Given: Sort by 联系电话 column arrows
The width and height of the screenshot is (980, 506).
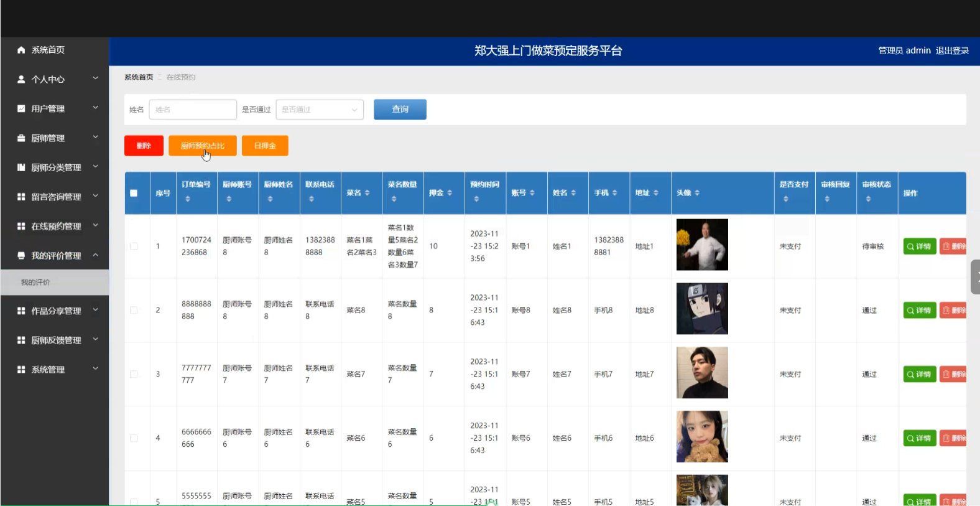Looking at the screenshot, I should 312,199.
